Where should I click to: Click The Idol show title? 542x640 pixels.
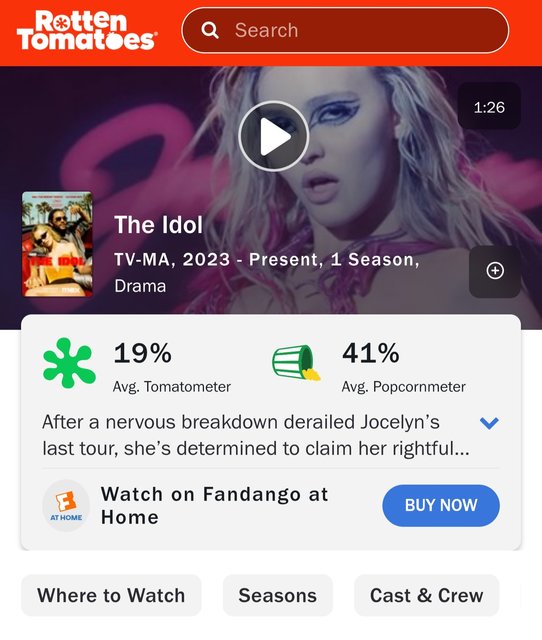[158, 224]
